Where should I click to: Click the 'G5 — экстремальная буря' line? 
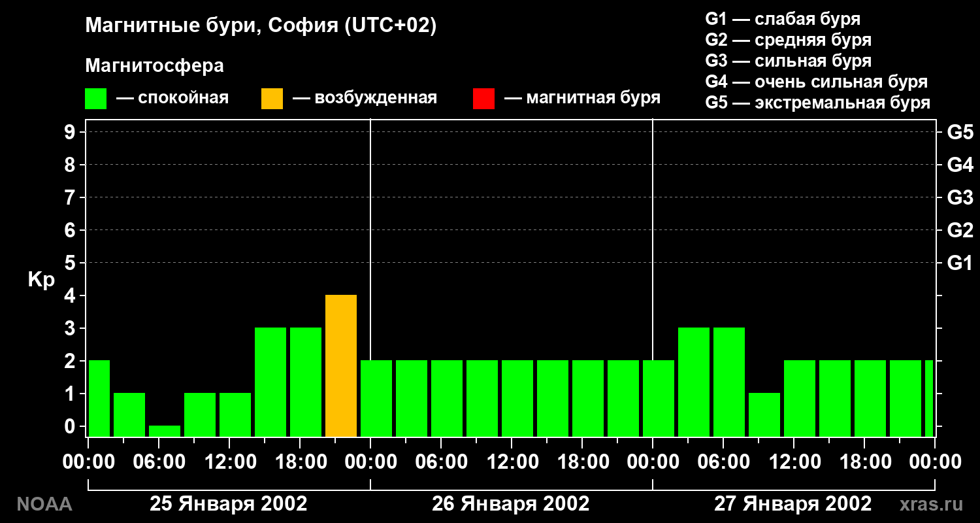817,103
